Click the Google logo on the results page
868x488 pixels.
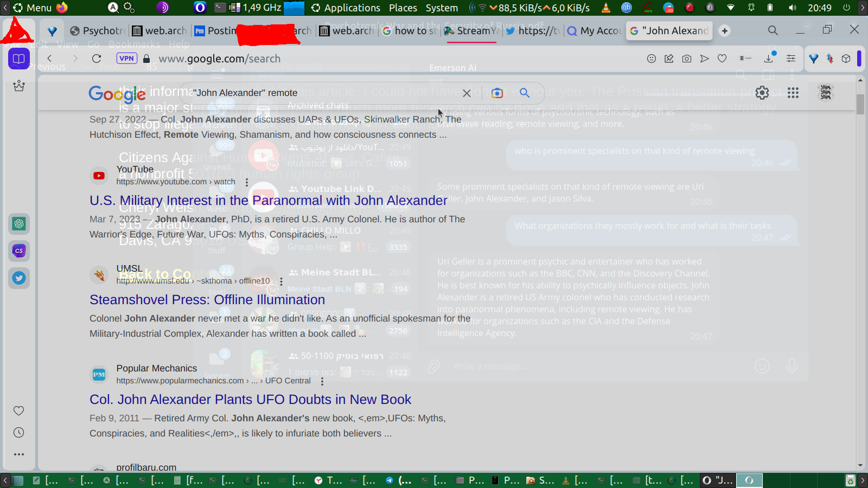[117, 94]
